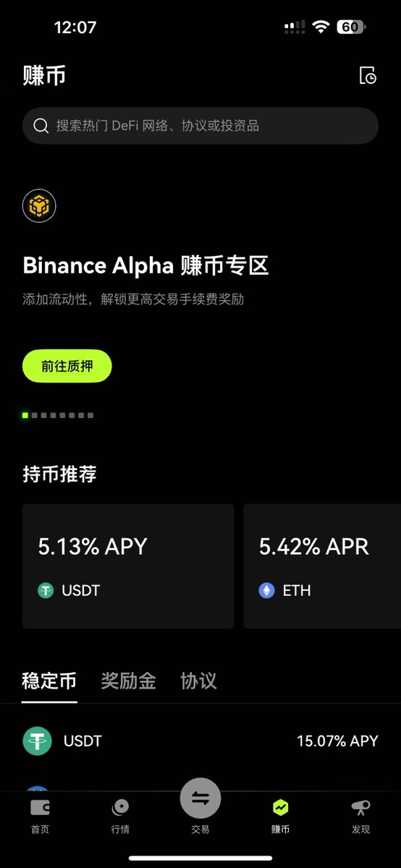Open the 行情 market icon

120,807
